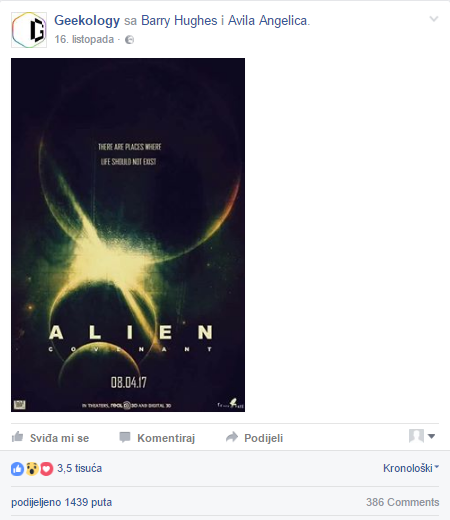Image resolution: width=450 pixels, height=520 pixels.
Task: Click the 16. listopada post date
Action: pyautogui.click(x=84, y=39)
